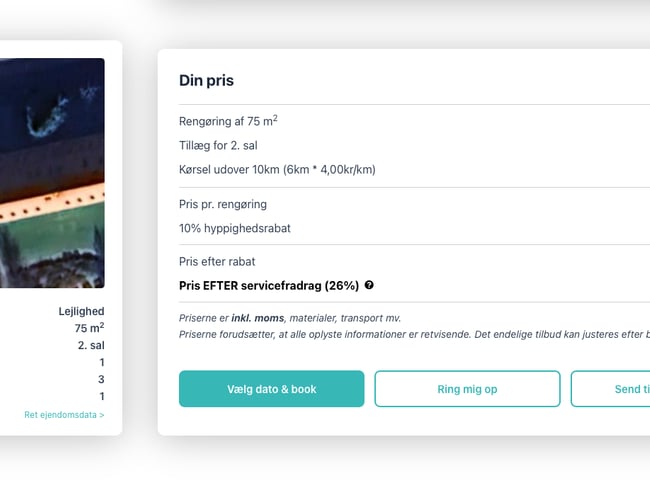Viewport: 650px width, 500px height.
Task: Select the 'Rengøring af 75 m²' line
Action: coord(228,122)
